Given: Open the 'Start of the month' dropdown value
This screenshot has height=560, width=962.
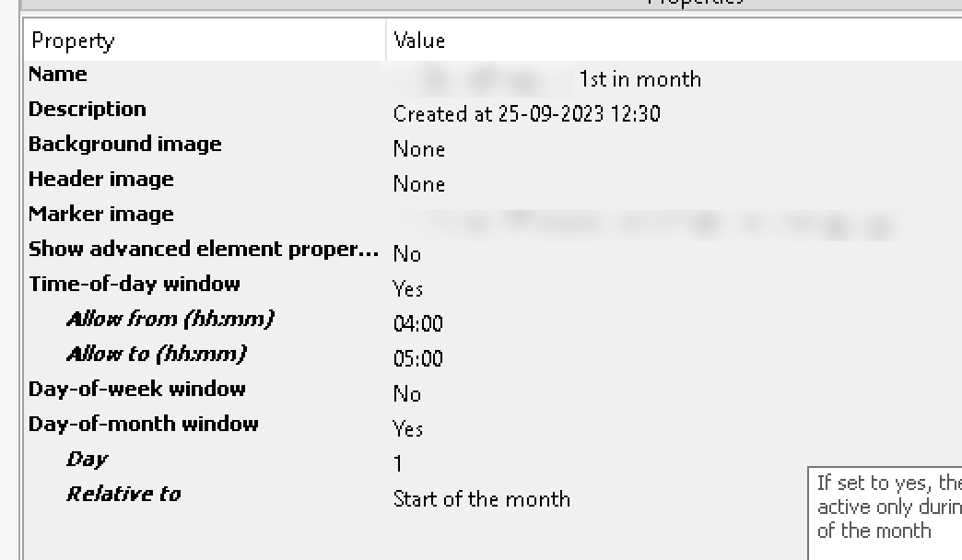Looking at the screenshot, I should (x=482, y=499).
